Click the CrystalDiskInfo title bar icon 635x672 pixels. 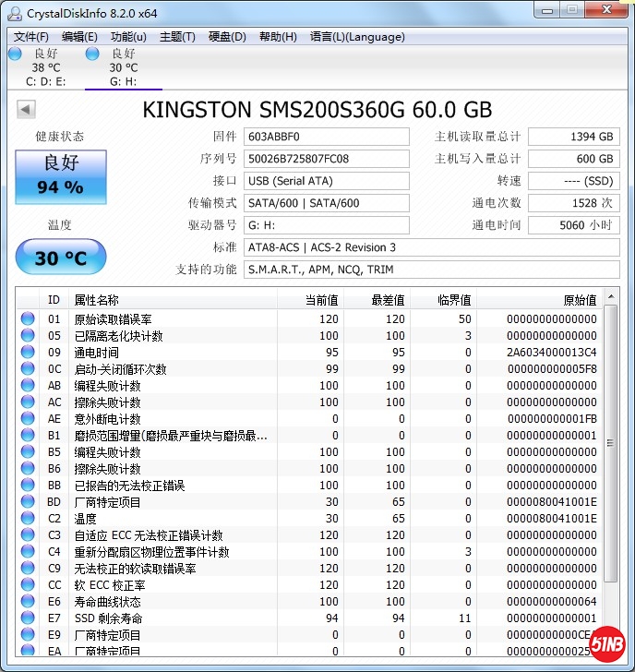pos(15,13)
